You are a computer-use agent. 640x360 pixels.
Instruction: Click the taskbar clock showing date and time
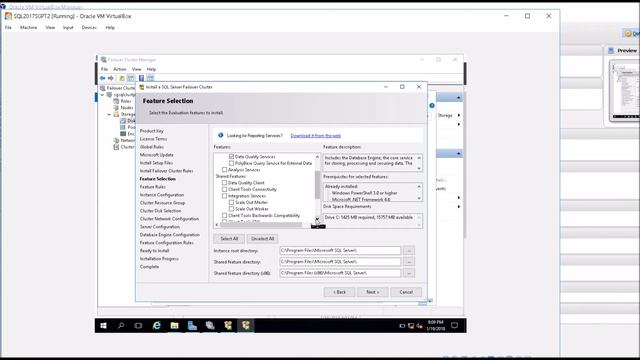(x=436, y=325)
